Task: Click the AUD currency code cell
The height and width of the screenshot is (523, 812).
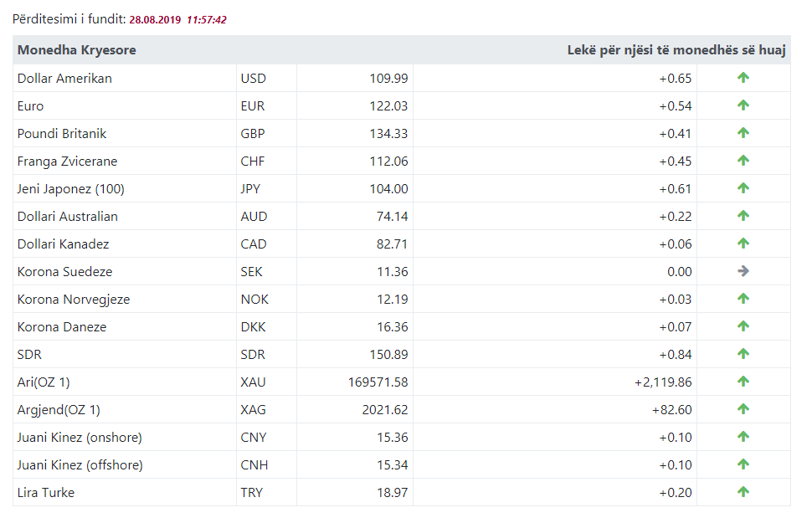Action: point(254,217)
